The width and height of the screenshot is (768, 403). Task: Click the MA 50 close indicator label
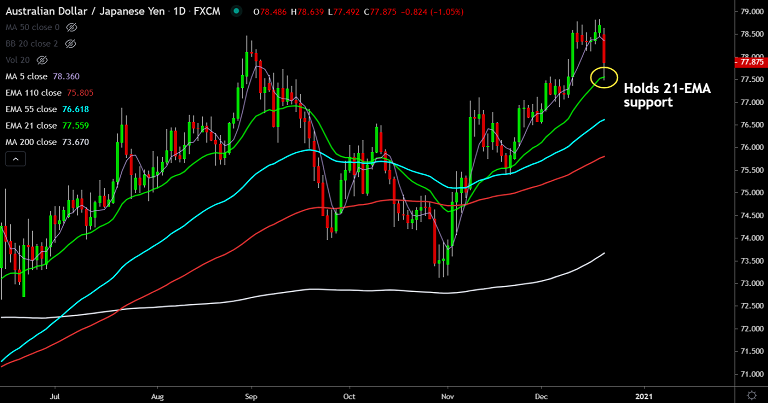click(x=32, y=27)
